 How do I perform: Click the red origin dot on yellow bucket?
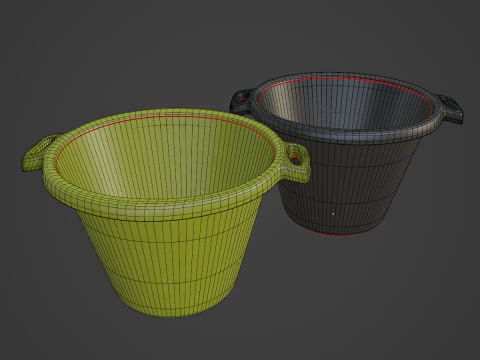(x=177, y=283)
